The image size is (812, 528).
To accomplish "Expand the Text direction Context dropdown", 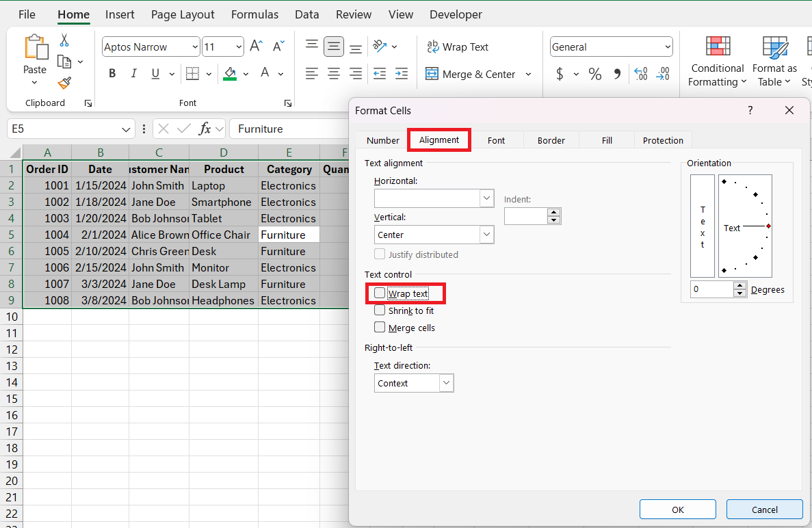I will point(447,383).
